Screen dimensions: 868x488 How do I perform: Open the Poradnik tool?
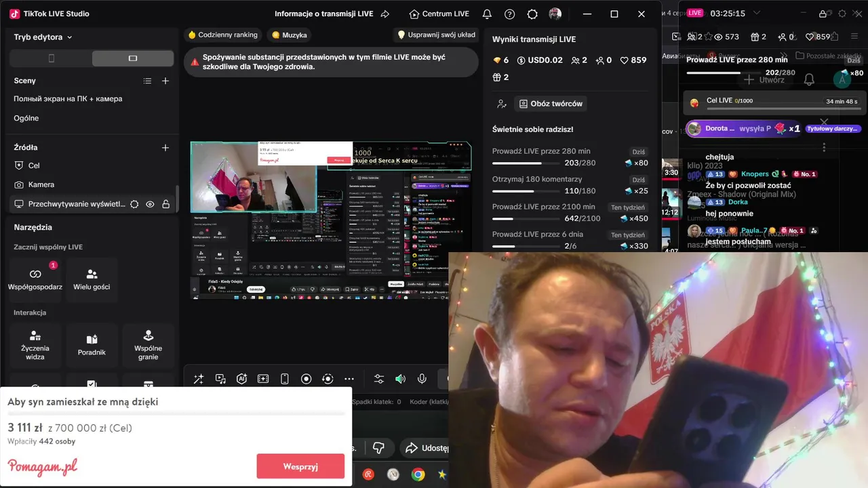[92, 345]
